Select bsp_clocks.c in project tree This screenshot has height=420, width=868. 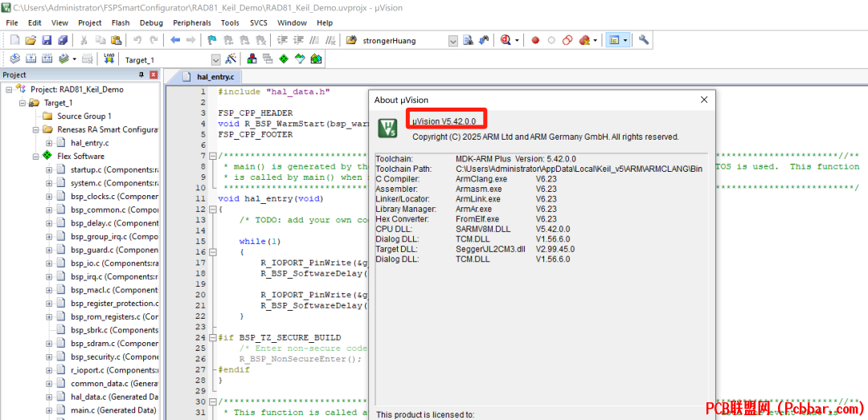(115, 197)
